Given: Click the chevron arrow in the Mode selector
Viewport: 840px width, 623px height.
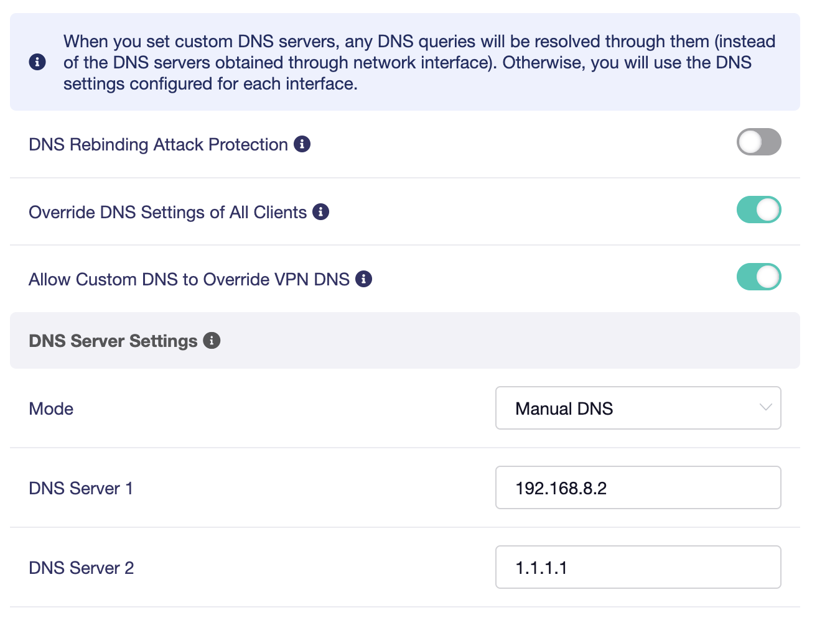Looking at the screenshot, I should (x=766, y=407).
